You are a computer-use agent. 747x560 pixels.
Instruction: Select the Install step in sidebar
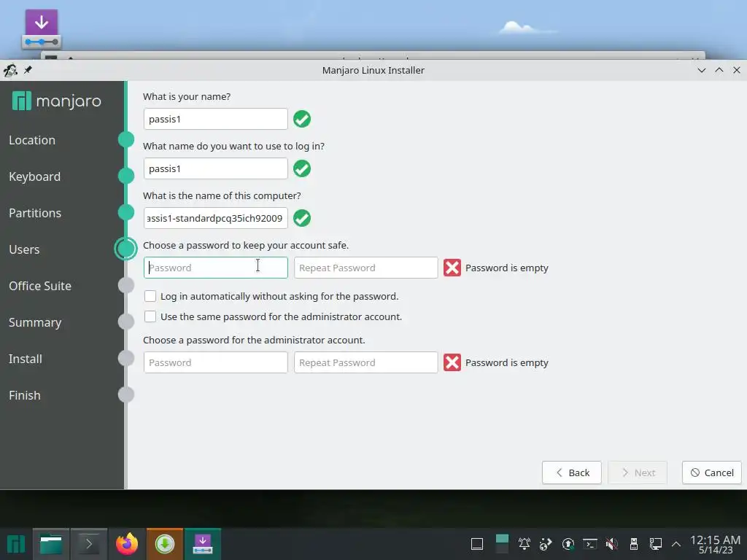(26, 359)
